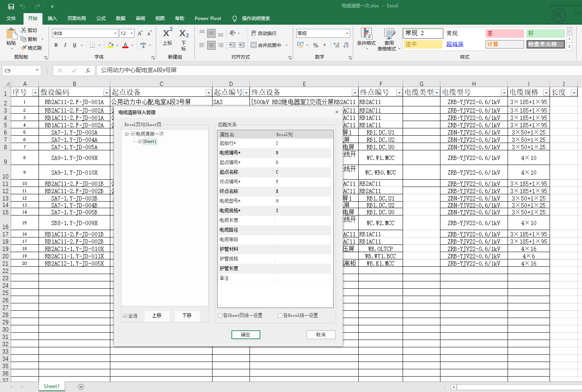Image resolution: width=582 pixels, height=392 pixels.
Task: Click the 下移 button
Action: tap(187, 316)
